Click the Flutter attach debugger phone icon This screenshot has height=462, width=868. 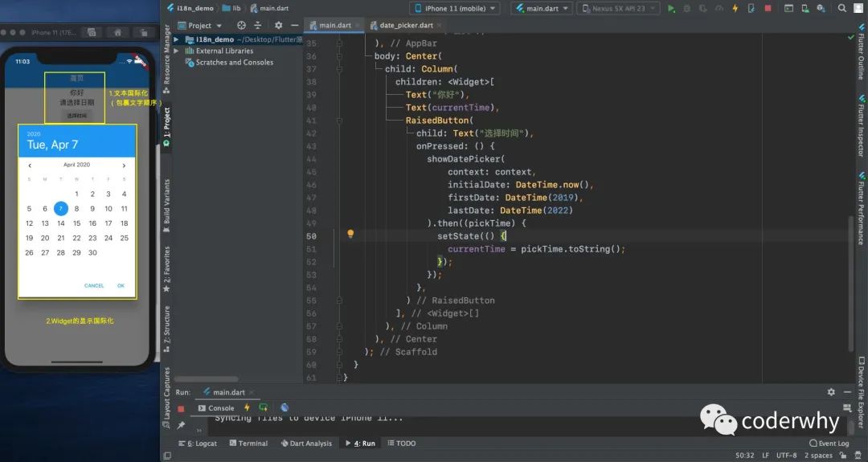pyautogui.click(x=751, y=8)
